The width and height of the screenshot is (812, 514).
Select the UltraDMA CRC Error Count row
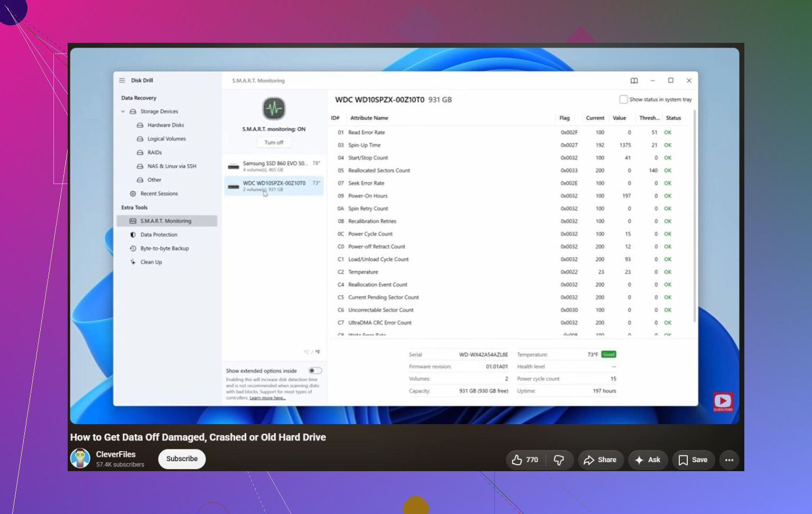510,323
